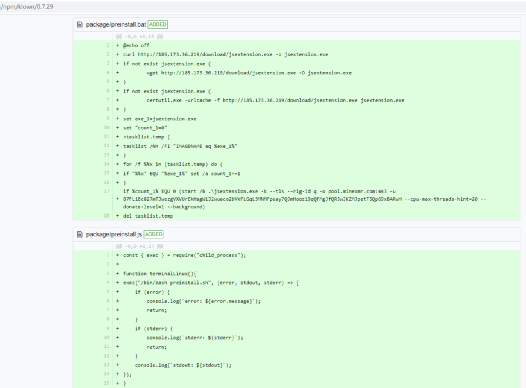The width and height of the screenshot is (526, 388).
Task: Click the 'exec("/bin/bash preinstall.sh"' line
Action: point(211,283)
